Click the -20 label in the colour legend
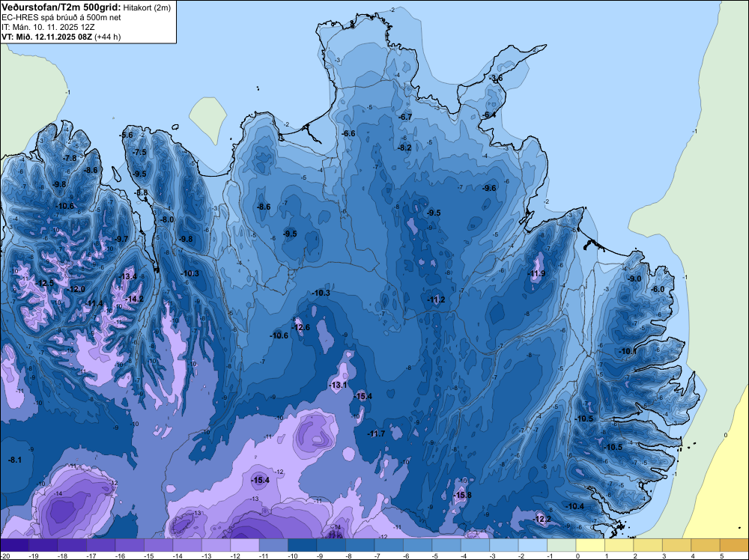Viewport: 749px width, 560px height. point(4,556)
